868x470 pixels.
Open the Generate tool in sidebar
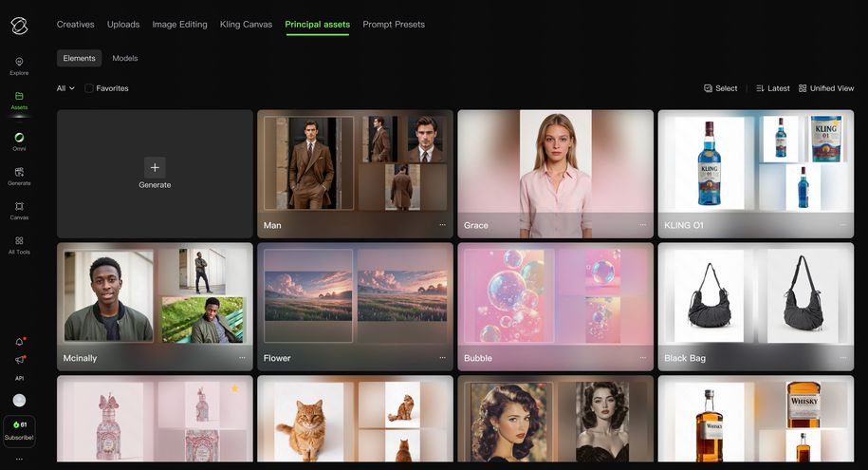19,176
